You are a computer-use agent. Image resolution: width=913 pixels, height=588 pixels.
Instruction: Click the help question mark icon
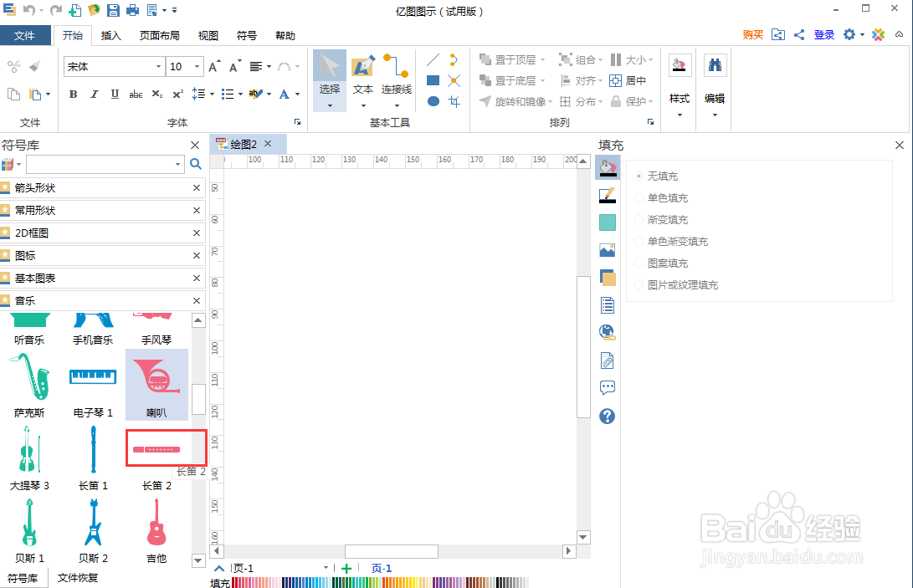(x=607, y=416)
